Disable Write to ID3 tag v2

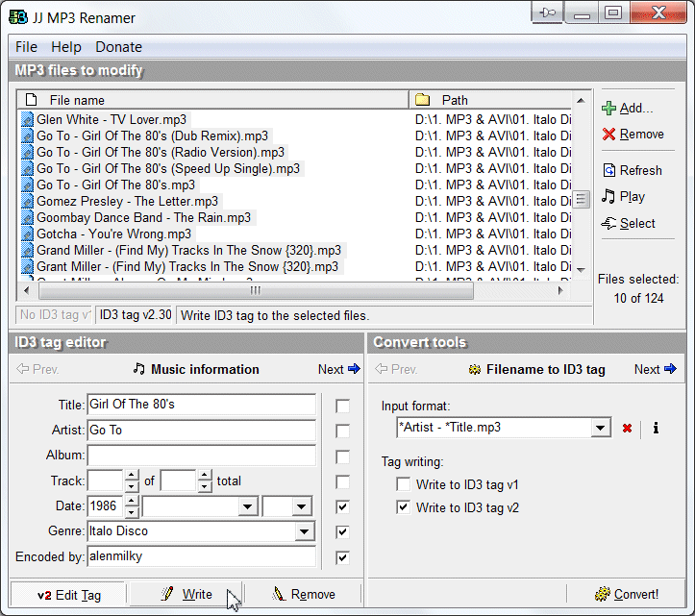404,507
